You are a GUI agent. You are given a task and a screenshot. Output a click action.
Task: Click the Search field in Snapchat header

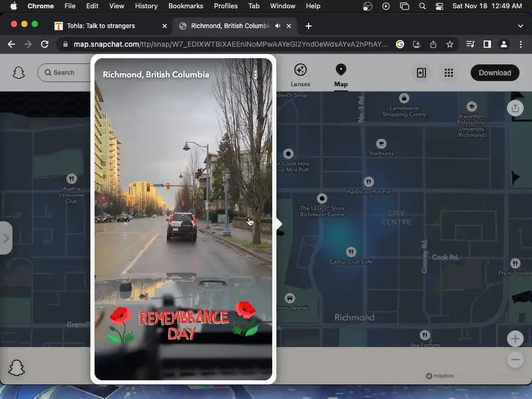point(64,73)
